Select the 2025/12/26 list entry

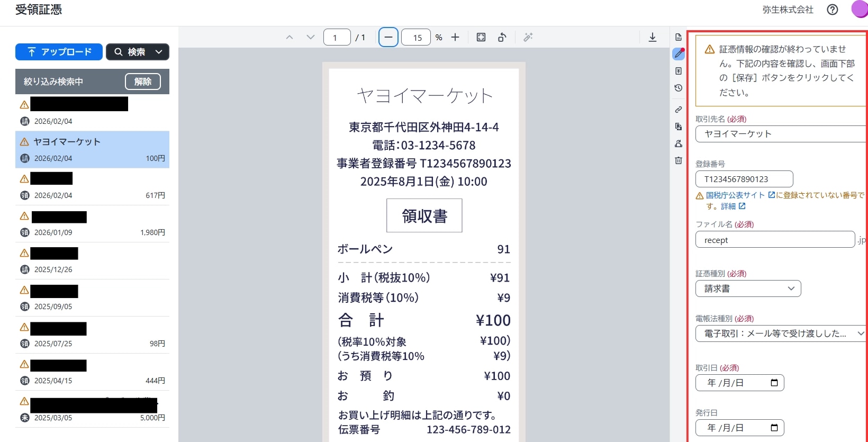[x=92, y=260]
